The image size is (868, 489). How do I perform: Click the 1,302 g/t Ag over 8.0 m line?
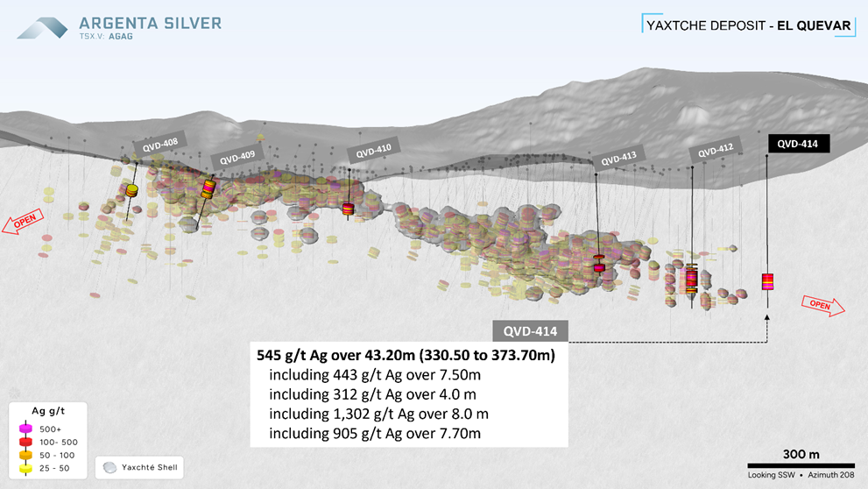point(378,414)
